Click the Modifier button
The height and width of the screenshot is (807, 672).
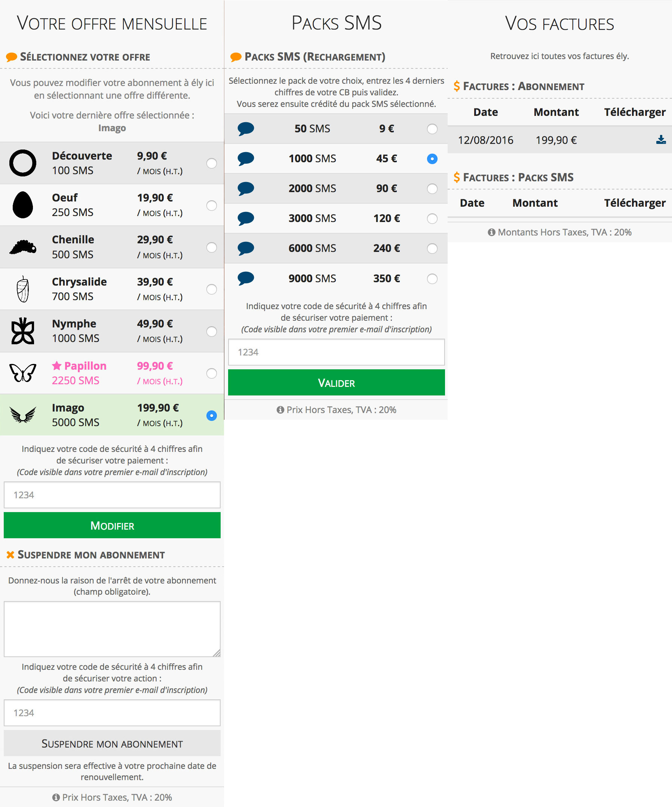pyautogui.click(x=112, y=525)
